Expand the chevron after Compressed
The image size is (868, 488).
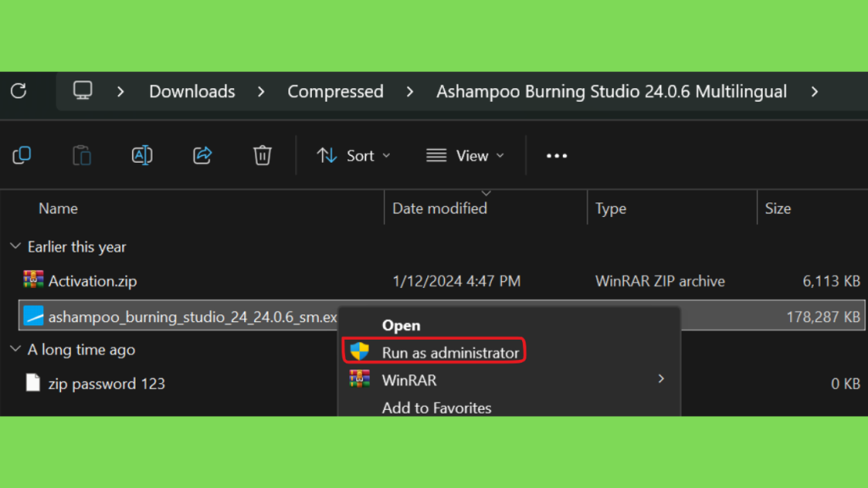tap(409, 91)
